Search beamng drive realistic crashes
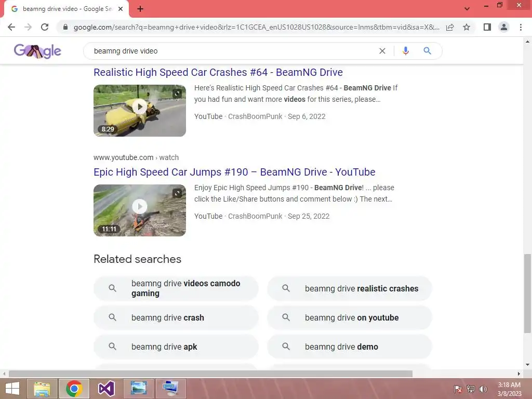Image resolution: width=532 pixels, height=399 pixels. coord(350,288)
